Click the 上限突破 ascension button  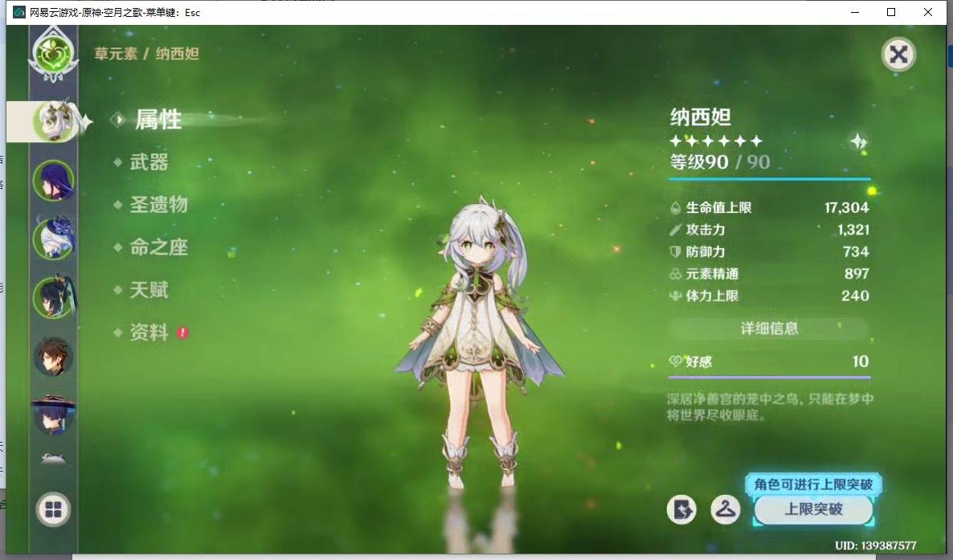click(813, 510)
